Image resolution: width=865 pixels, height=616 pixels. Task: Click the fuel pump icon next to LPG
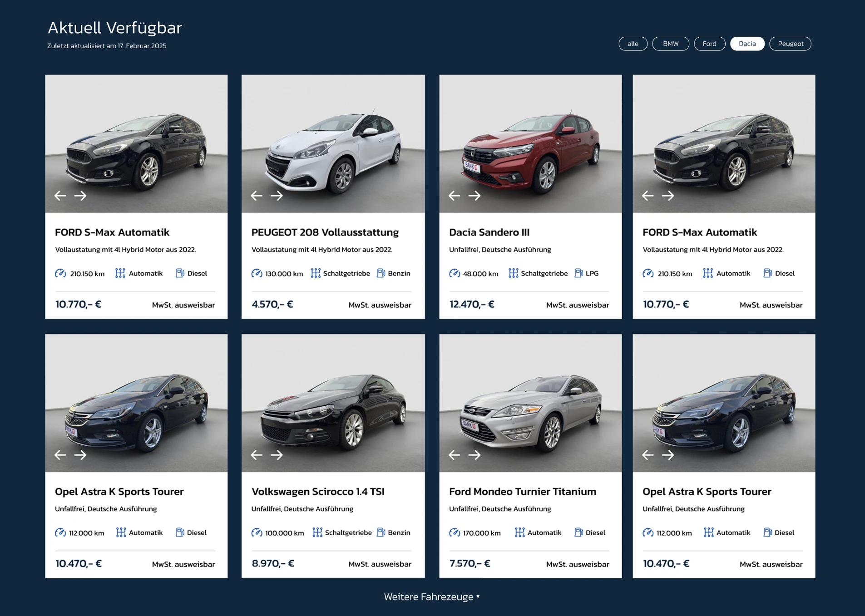[x=578, y=273]
